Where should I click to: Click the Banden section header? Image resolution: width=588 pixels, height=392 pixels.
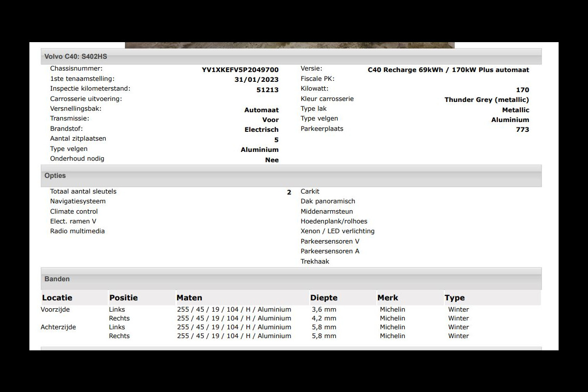pos(57,279)
